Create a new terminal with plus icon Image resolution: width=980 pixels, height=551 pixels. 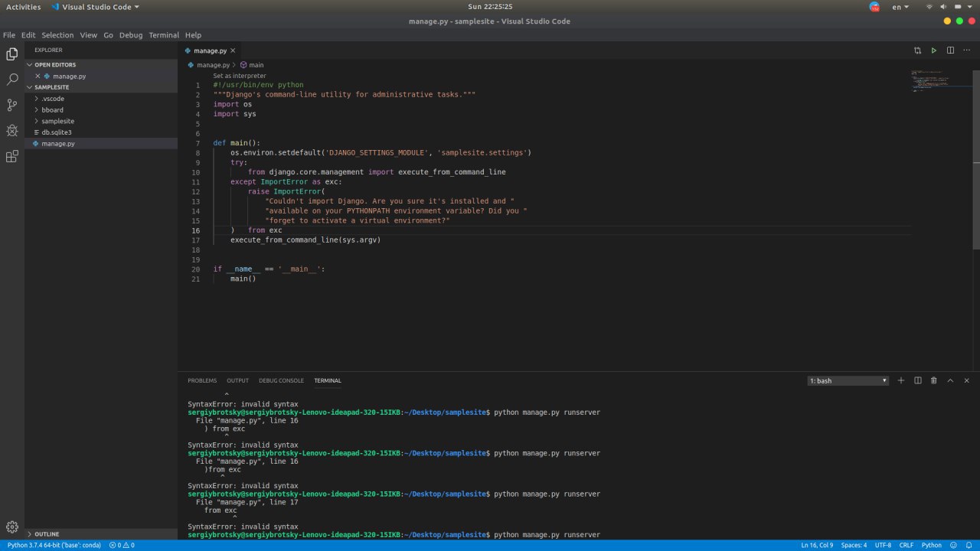901,380
